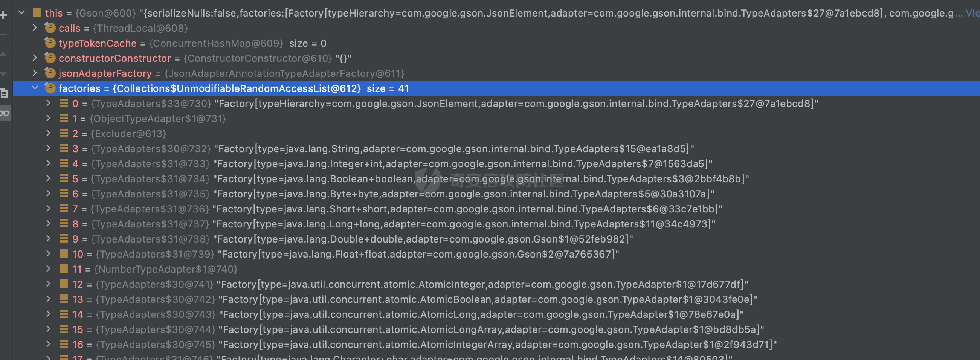Collapse the factories list node
The height and width of the screenshot is (360, 980).
(x=35, y=88)
